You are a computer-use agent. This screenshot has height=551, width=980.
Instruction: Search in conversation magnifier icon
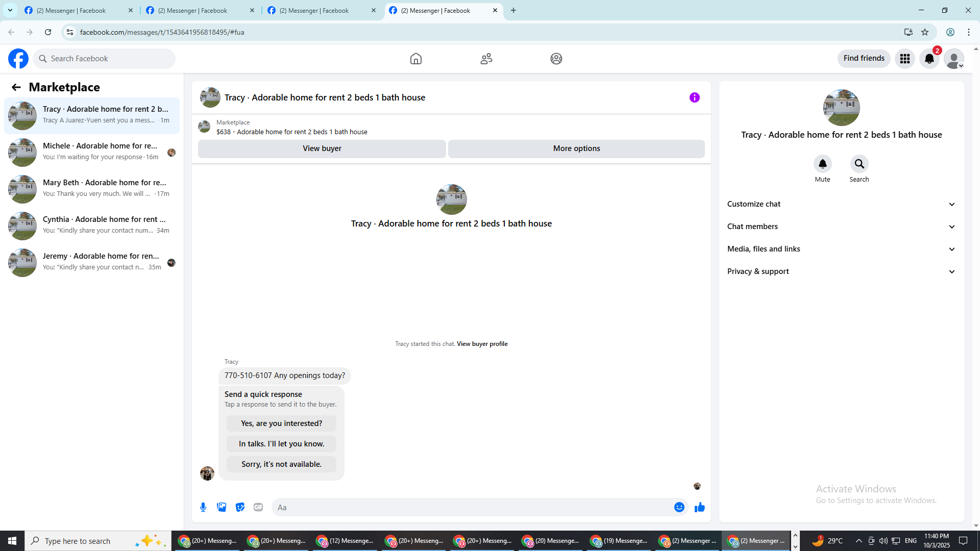tap(860, 164)
